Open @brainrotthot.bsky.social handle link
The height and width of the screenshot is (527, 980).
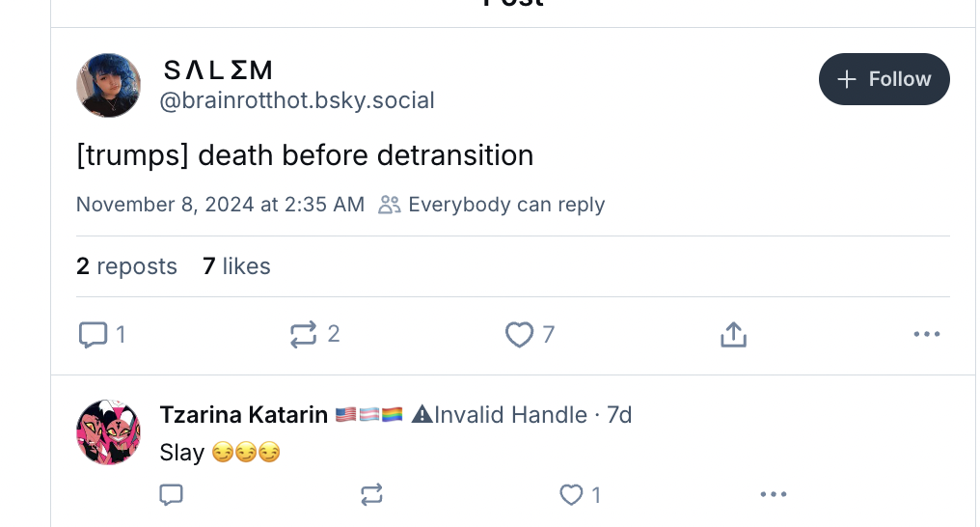click(x=297, y=100)
